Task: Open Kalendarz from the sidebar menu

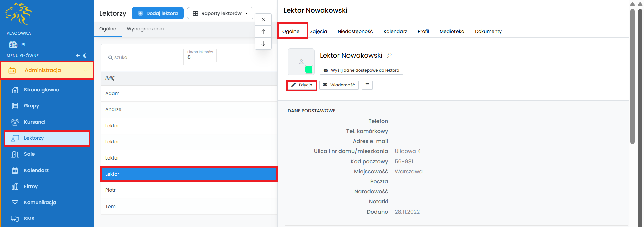Action: pos(36,170)
